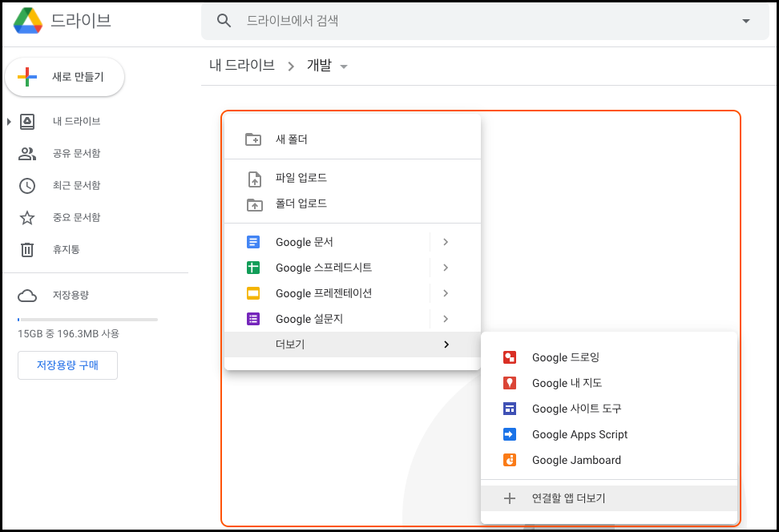Click the file upload icon beside 파일 업로드
The height and width of the screenshot is (532, 779).
[254, 179]
